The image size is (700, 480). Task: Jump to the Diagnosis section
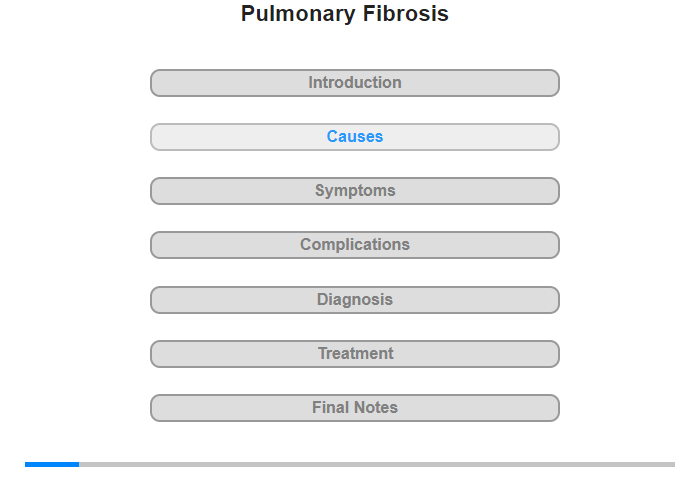coord(355,300)
